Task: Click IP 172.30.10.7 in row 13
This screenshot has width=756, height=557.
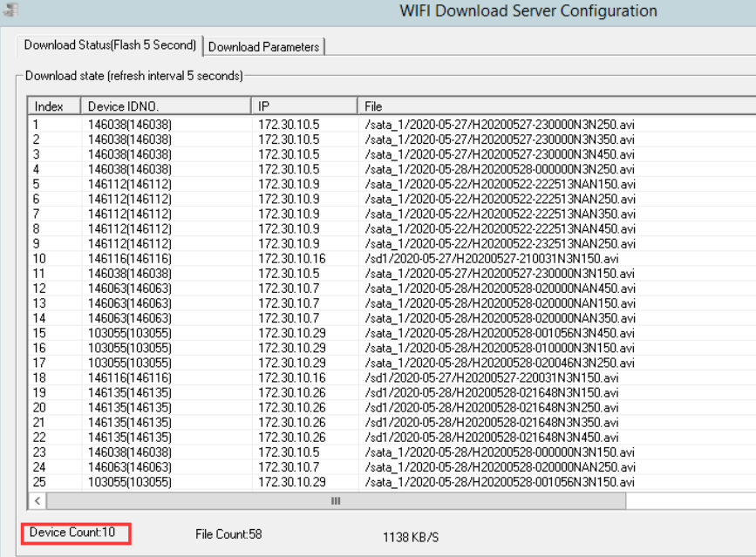Action: pyautogui.click(x=289, y=303)
